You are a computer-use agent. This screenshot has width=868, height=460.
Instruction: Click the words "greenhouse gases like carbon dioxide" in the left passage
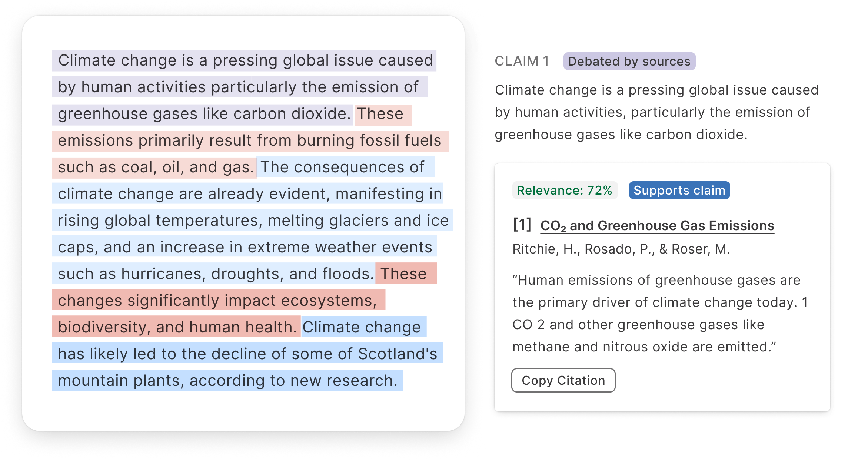point(204,114)
